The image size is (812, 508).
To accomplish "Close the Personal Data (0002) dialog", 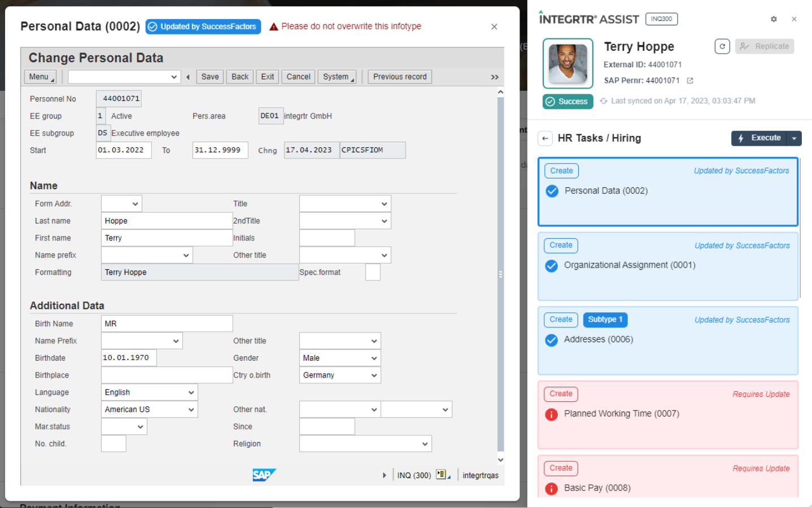I will click(494, 27).
